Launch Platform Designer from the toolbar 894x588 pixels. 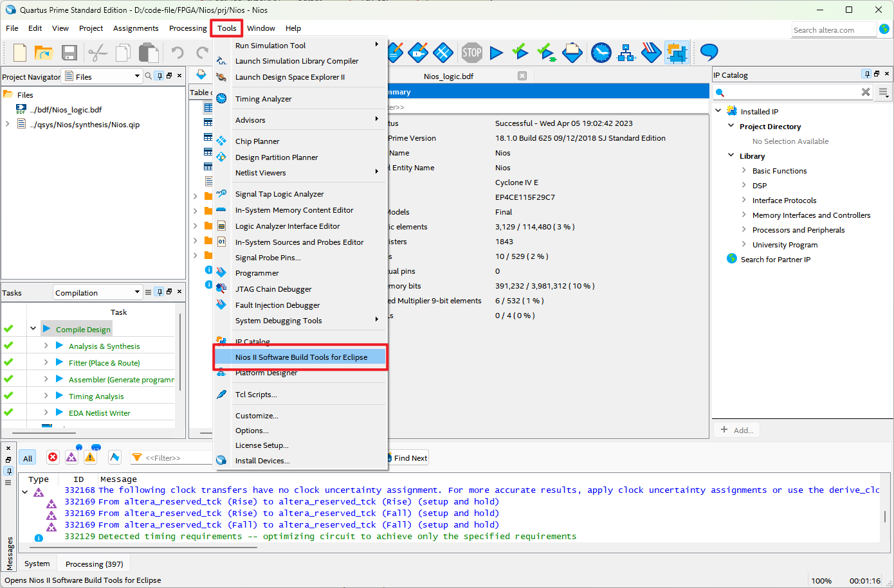coord(626,53)
